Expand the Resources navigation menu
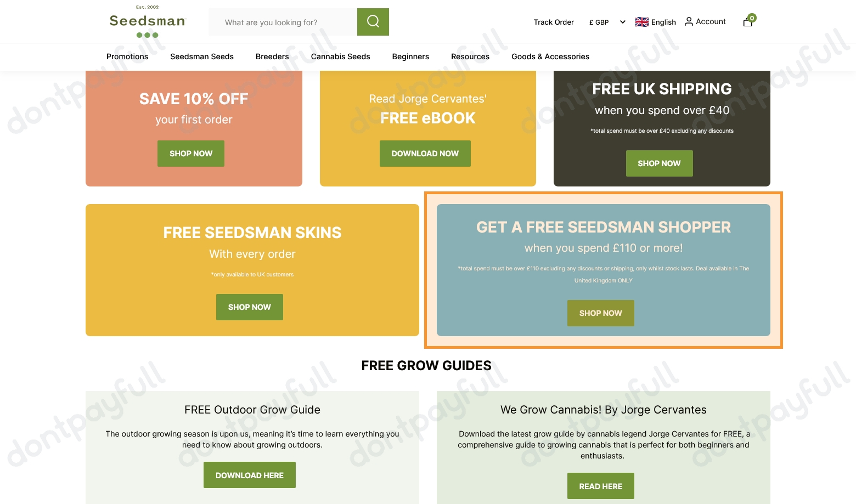856x504 pixels. (470, 56)
